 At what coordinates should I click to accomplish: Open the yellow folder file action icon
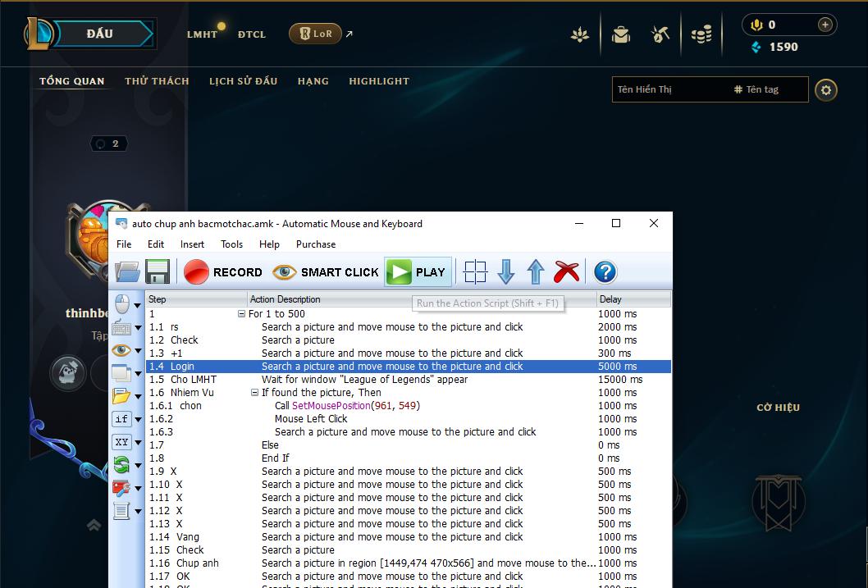121,396
